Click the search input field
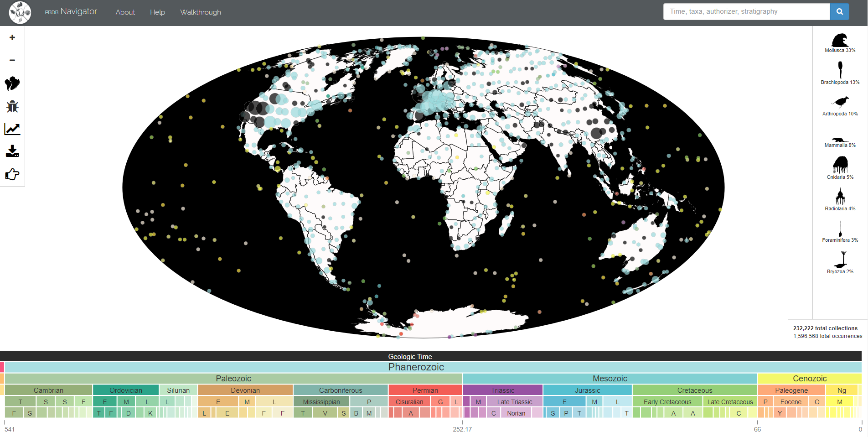 746,12
